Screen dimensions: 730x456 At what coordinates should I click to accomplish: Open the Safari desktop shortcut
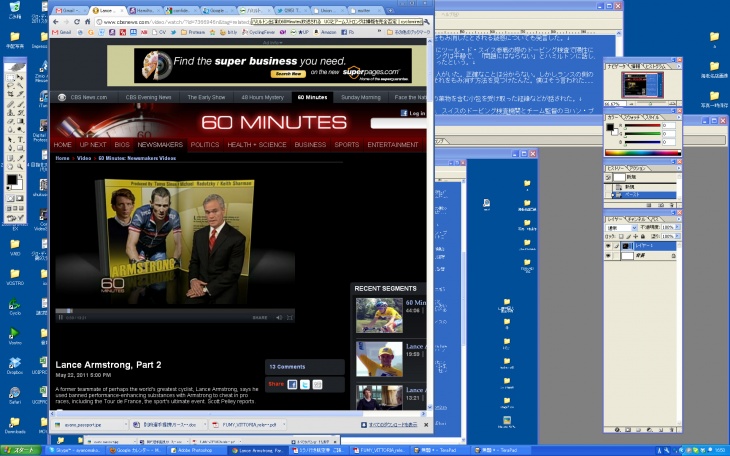(x=15, y=395)
